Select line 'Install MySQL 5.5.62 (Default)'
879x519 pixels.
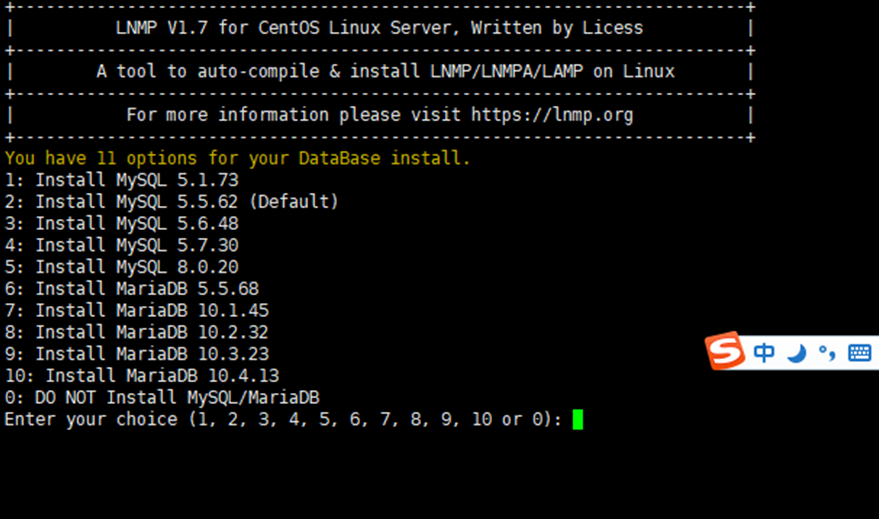point(172,202)
